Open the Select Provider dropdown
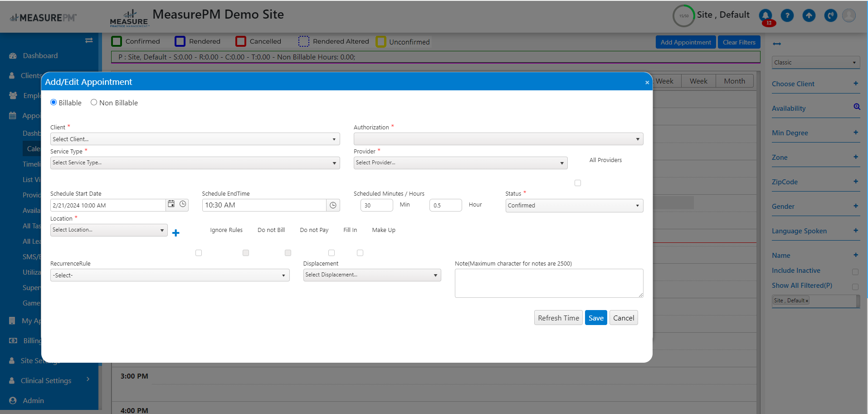Screen dimensions: 868x414 [x=461, y=163]
